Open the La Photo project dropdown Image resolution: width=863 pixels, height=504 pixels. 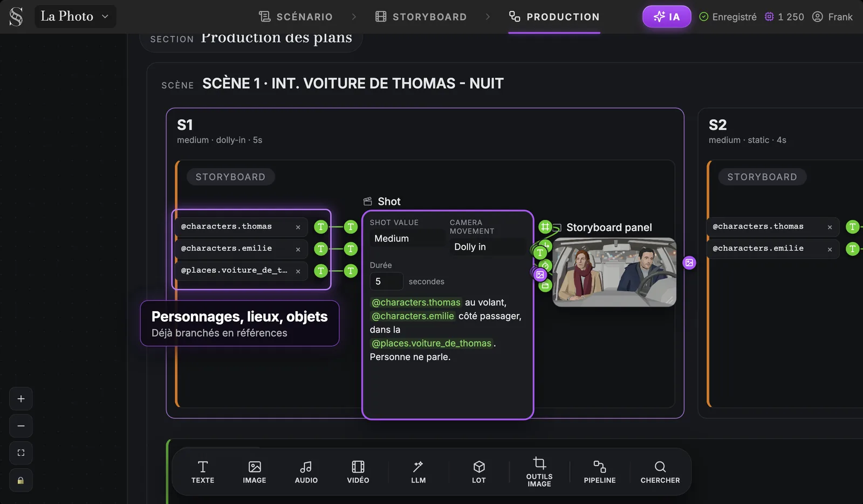[75, 17]
